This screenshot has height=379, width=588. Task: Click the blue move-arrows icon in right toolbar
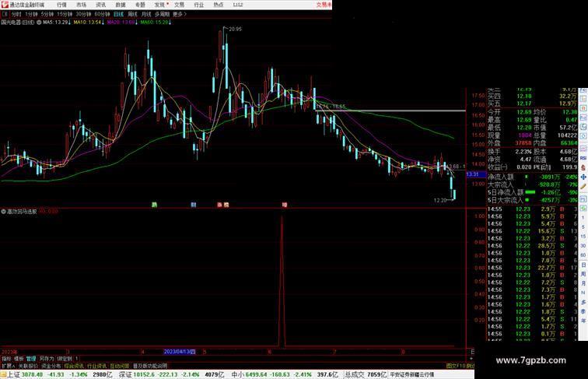point(583,177)
